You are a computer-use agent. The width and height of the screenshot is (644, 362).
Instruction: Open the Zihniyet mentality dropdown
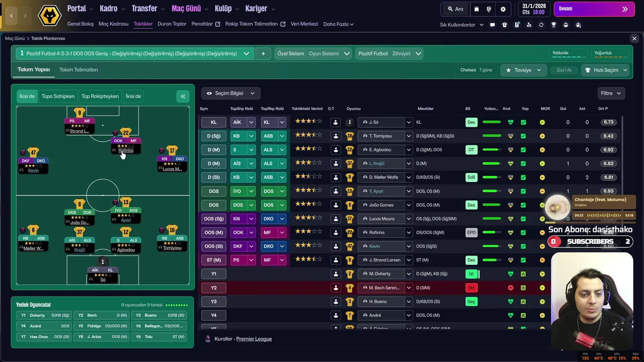tap(389, 54)
